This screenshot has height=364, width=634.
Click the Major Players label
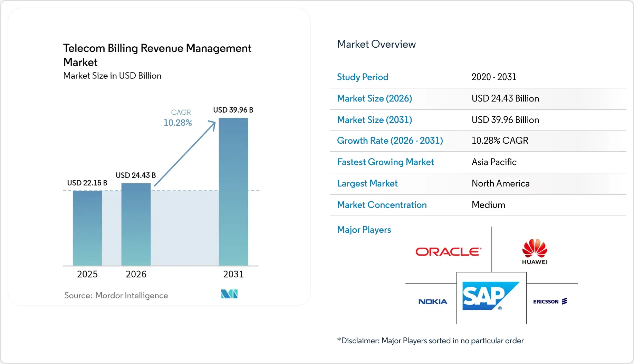coord(364,230)
